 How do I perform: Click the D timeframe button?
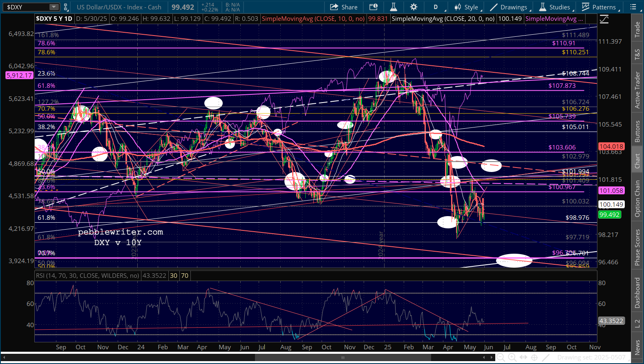[436, 7]
